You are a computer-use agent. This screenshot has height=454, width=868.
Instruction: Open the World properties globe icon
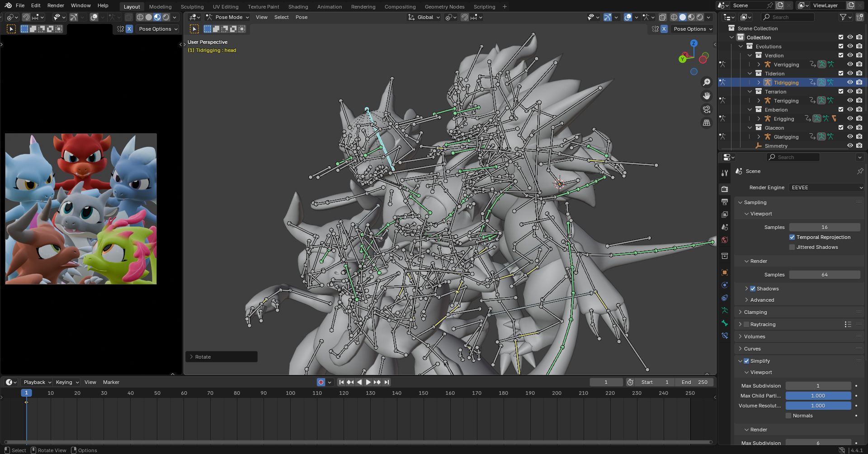[x=725, y=240]
